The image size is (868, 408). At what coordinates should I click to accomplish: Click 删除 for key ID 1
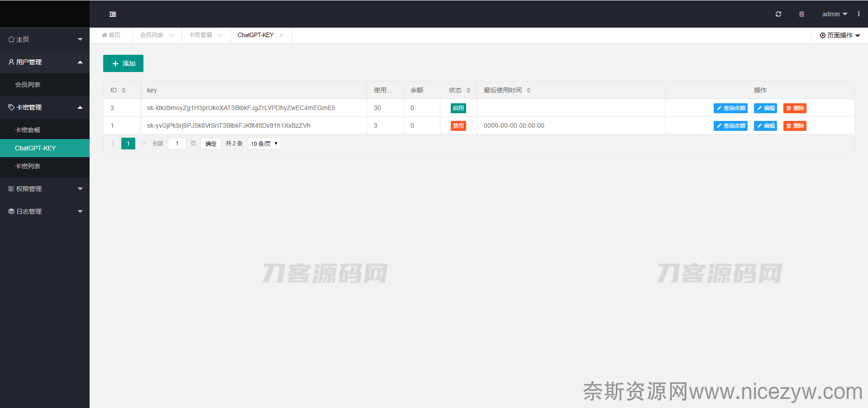795,126
